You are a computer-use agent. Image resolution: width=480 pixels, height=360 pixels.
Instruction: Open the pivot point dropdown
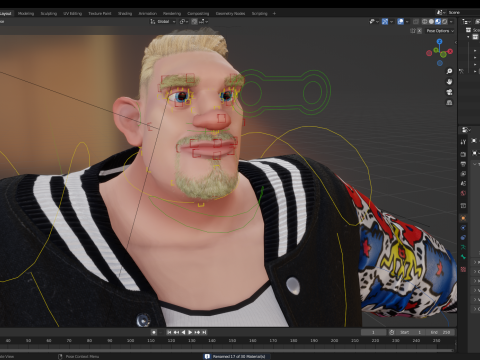[x=184, y=21]
